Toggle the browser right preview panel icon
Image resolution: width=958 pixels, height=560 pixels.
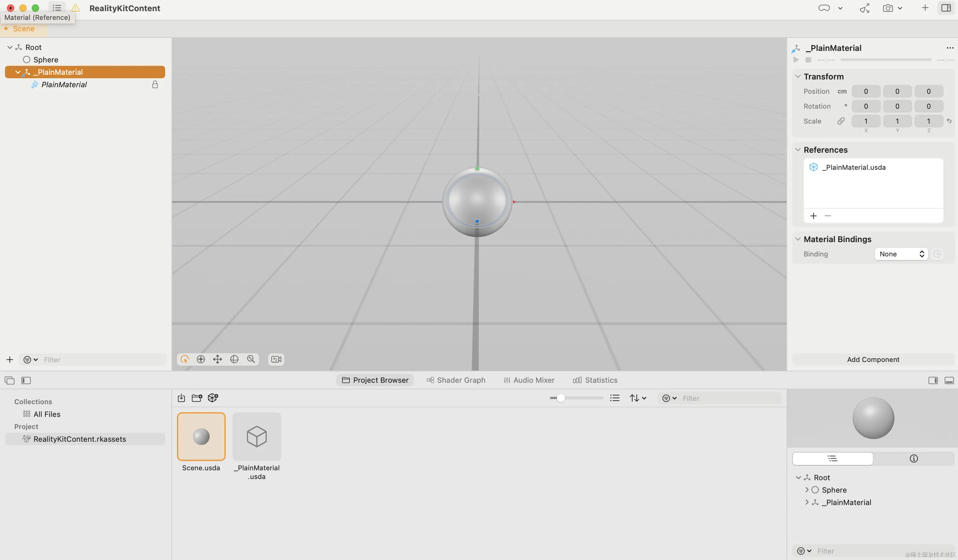click(x=933, y=380)
